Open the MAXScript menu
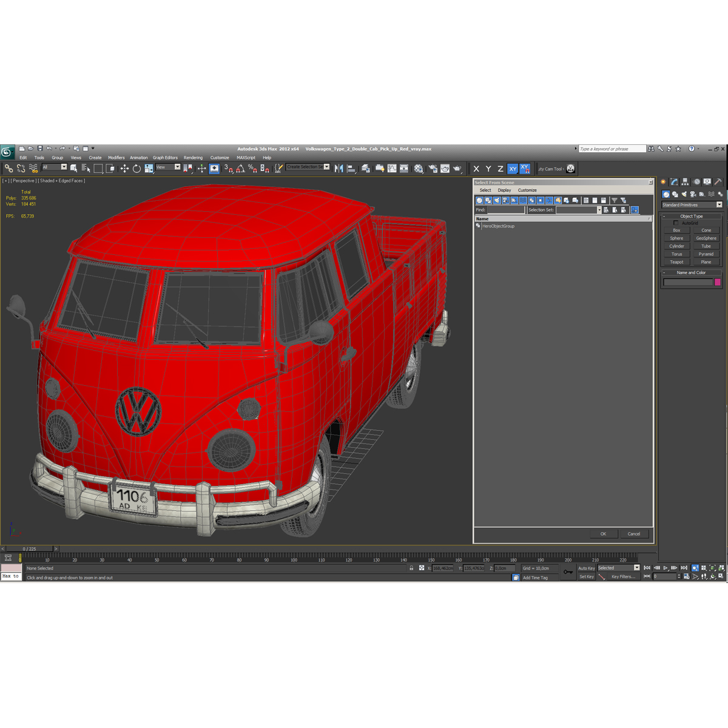This screenshot has width=728, height=728. (246, 158)
